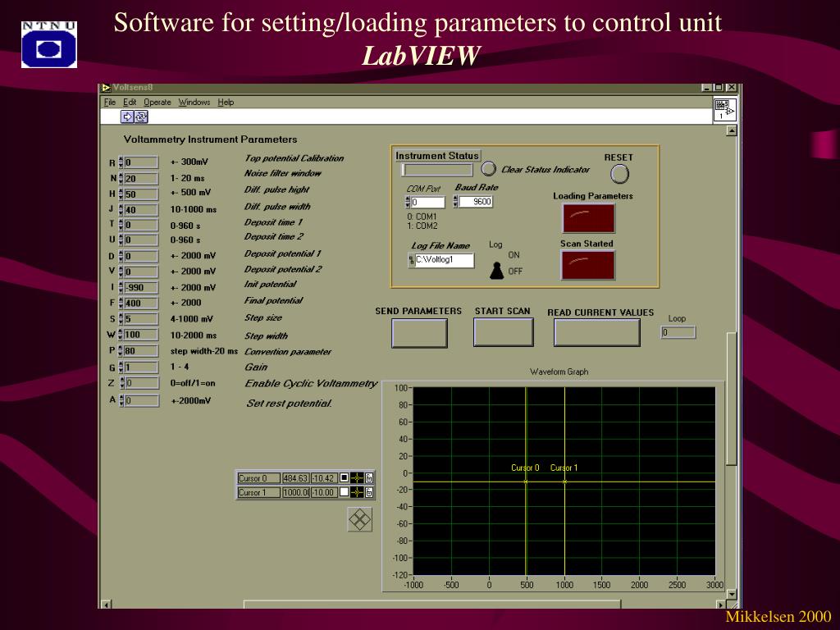Click the H stepper for Diff. pulse hight
Screen dimensions: 840x630
point(121,194)
